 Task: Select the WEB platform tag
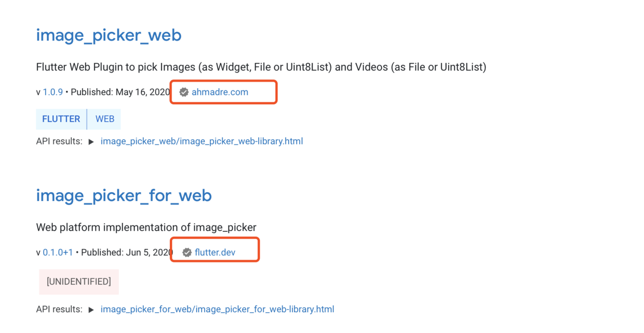[104, 119]
